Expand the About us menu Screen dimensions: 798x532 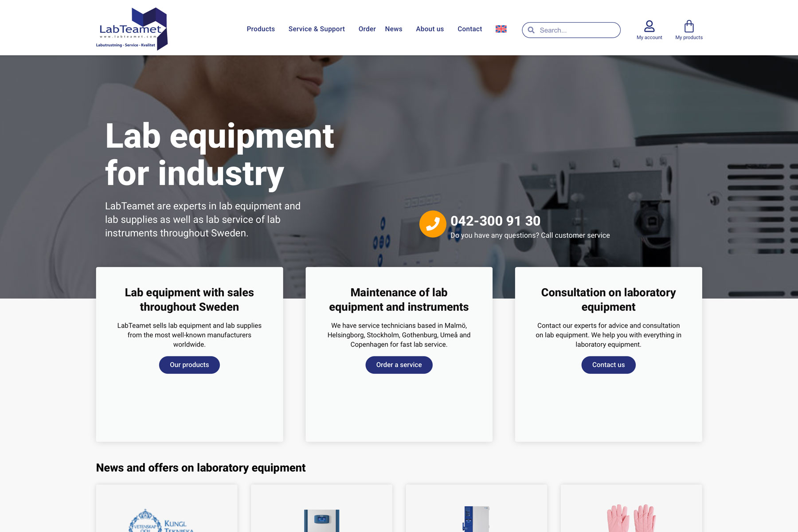tap(430, 29)
